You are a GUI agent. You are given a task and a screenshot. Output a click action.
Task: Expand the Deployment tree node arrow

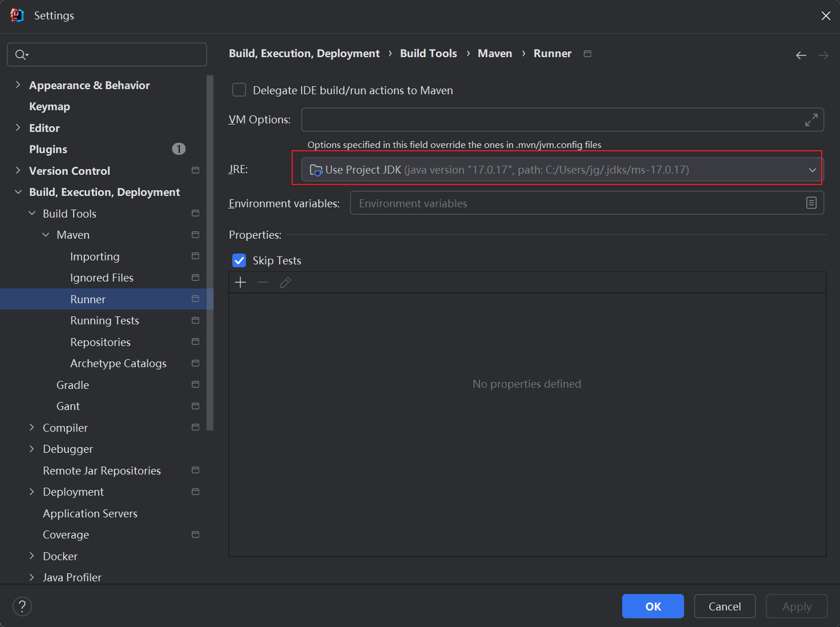coord(31,492)
